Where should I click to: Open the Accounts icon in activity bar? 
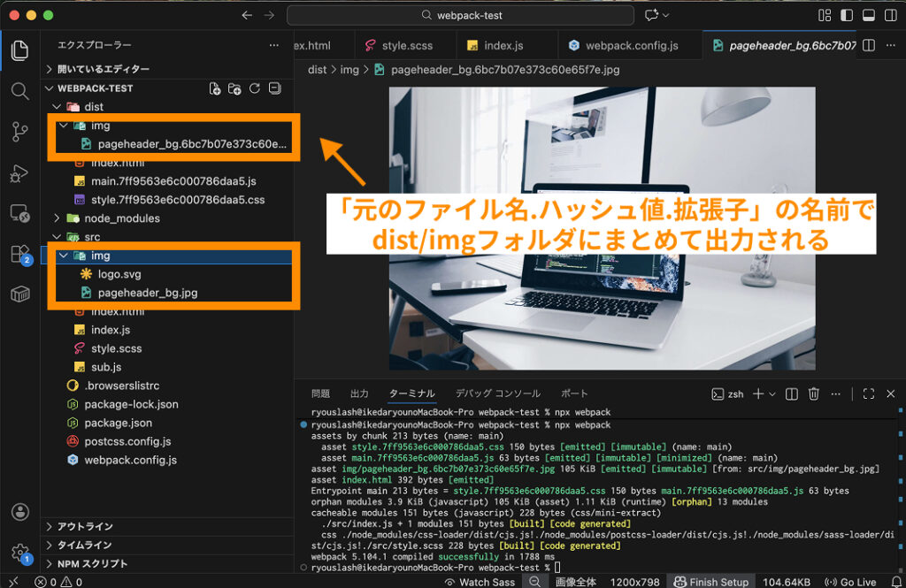point(19,512)
